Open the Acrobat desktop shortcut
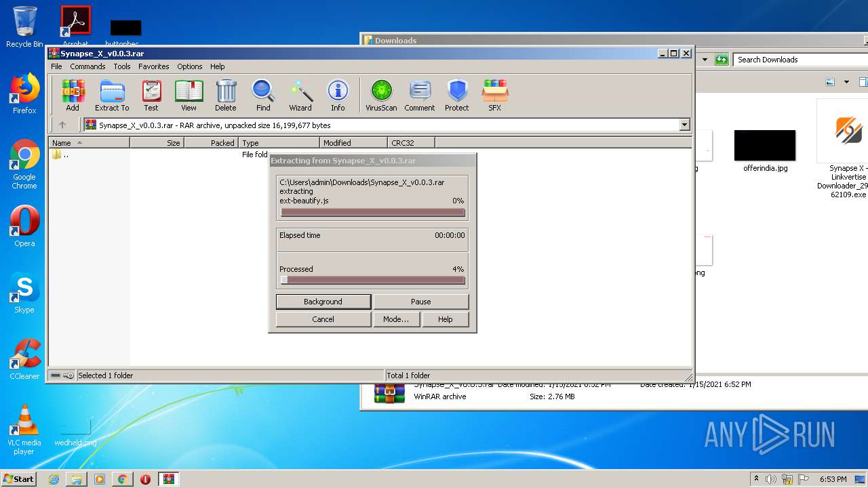 pos(75,26)
